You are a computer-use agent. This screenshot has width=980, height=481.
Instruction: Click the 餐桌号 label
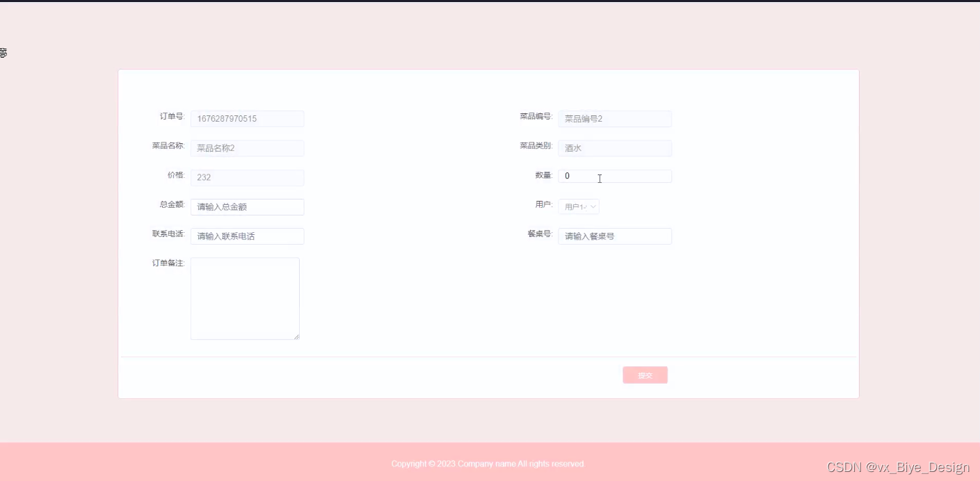[540, 234]
